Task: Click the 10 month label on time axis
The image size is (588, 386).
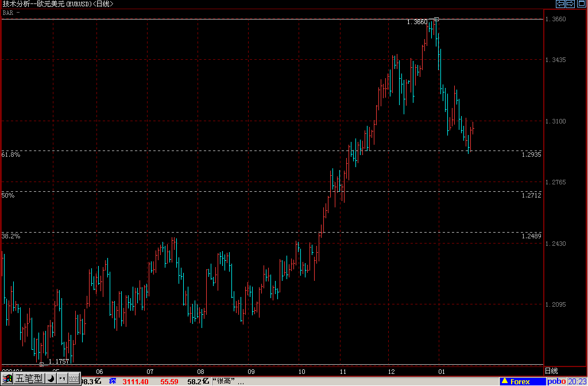Action: pyautogui.click(x=302, y=372)
